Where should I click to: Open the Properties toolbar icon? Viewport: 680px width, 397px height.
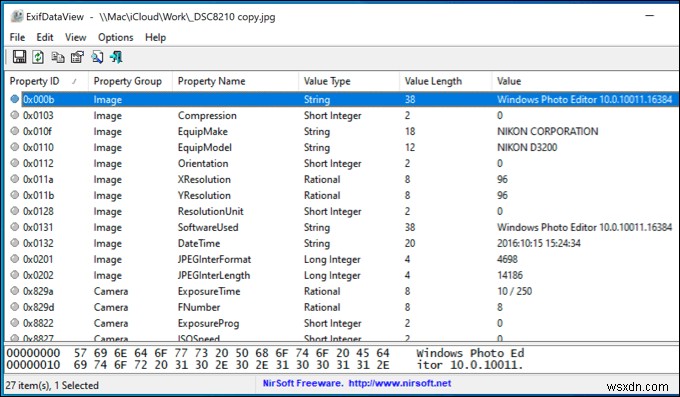coord(77,57)
